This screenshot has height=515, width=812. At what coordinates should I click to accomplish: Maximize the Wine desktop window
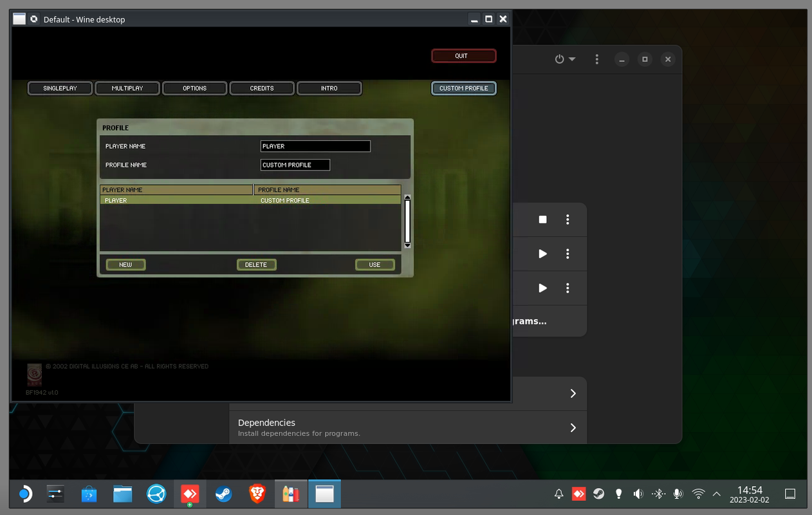pyautogui.click(x=489, y=19)
